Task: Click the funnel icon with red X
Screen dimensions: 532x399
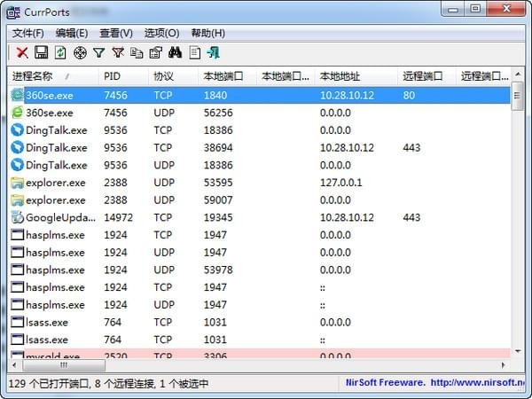Action: click(x=118, y=52)
